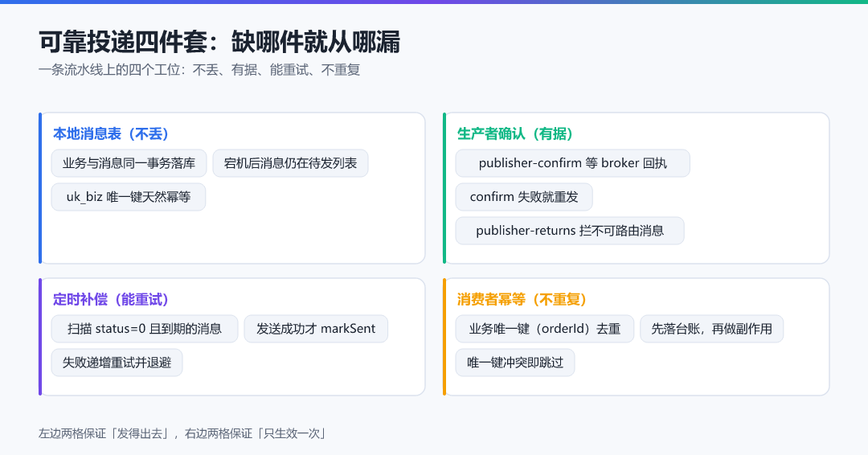This screenshot has height=455, width=868.
Task: Click the footer note 左边两格保证「发得出去」
Action: (105, 433)
